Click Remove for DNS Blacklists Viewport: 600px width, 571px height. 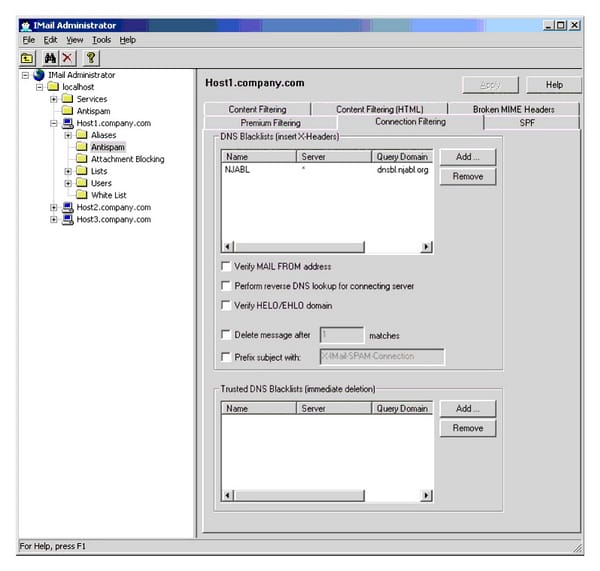468,176
